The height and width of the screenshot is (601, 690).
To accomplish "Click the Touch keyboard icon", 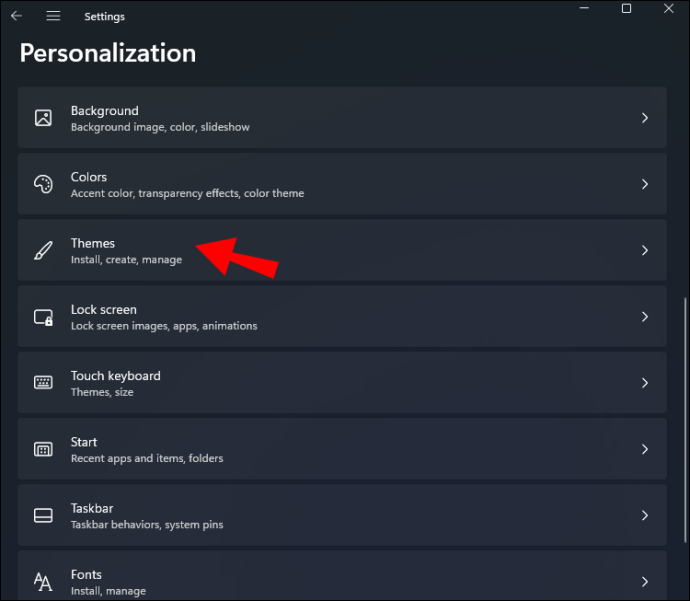I will point(43,383).
